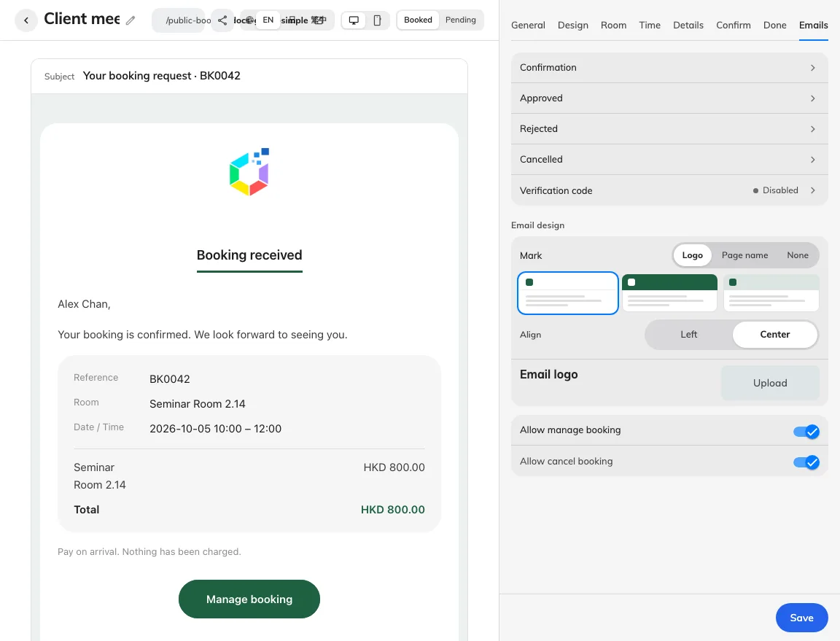Image resolution: width=840 pixels, height=641 pixels.
Task: Select the Emails tab
Action: tap(813, 26)
